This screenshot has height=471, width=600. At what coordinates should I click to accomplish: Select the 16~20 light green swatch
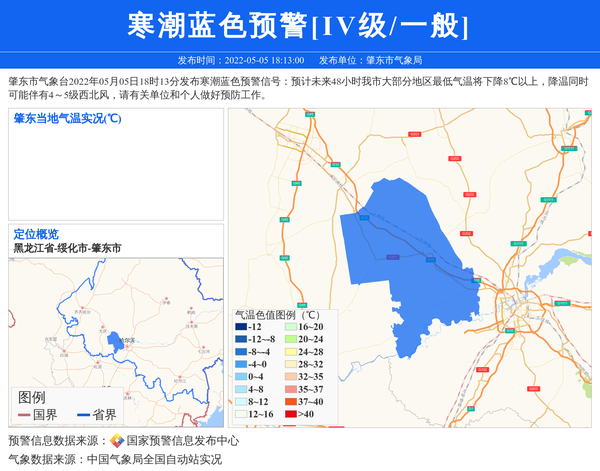point(289,327)
